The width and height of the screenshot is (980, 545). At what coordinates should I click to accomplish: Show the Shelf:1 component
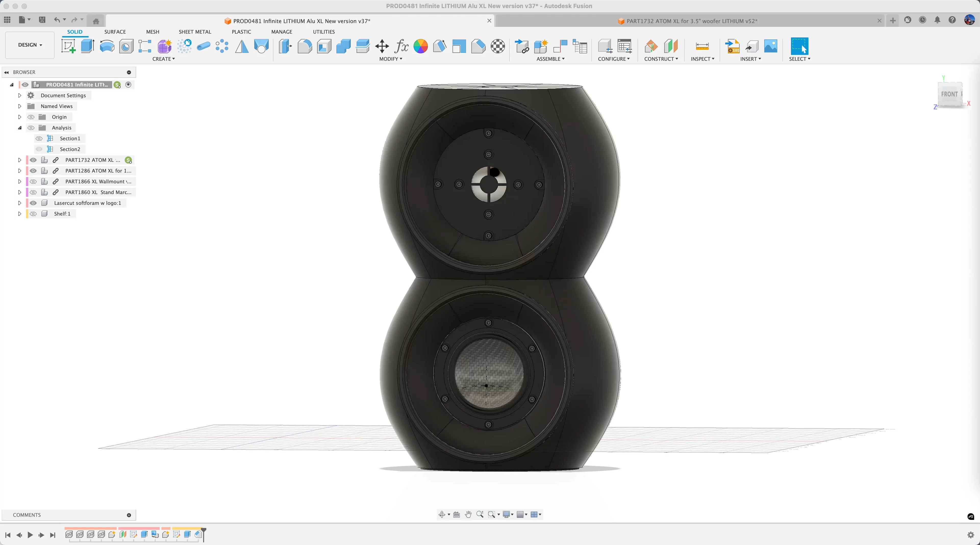(33, 214)
